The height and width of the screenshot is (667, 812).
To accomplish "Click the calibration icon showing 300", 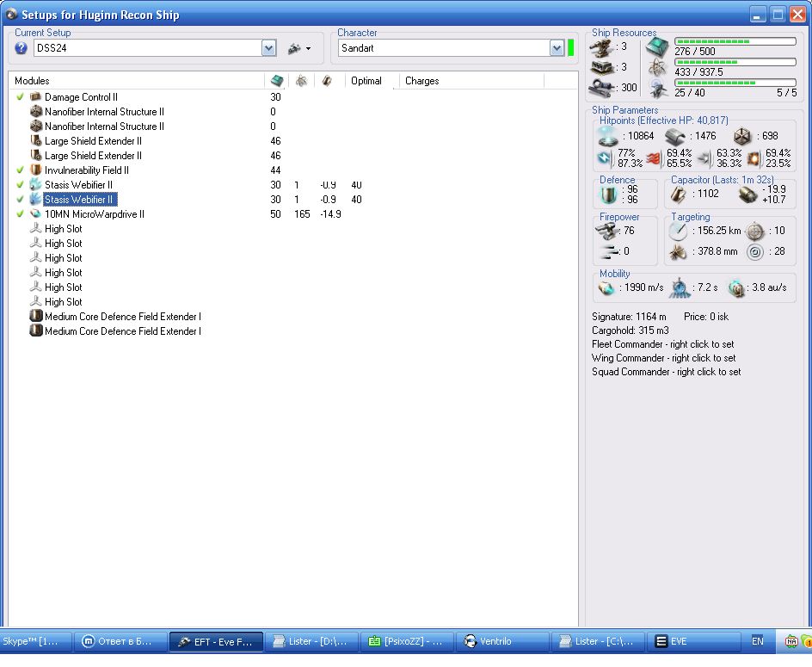I will point(600,87).
